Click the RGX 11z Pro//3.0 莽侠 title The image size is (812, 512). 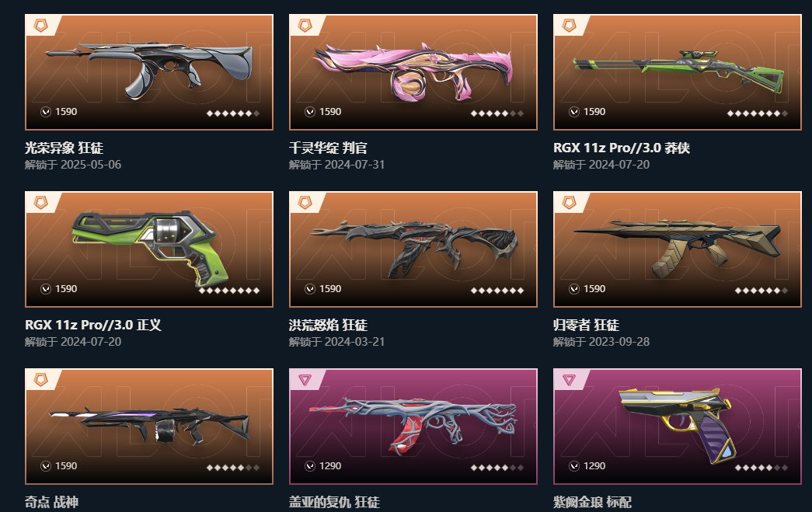[x=621, y=148]
